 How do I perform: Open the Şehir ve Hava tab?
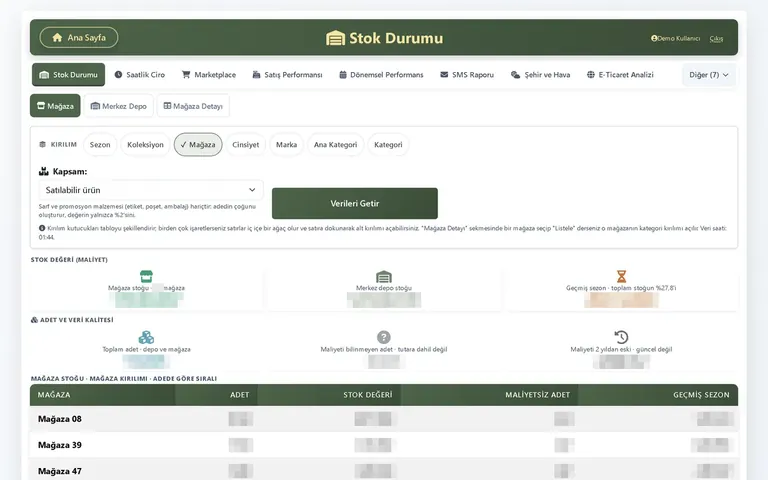(x=540, y=74)
